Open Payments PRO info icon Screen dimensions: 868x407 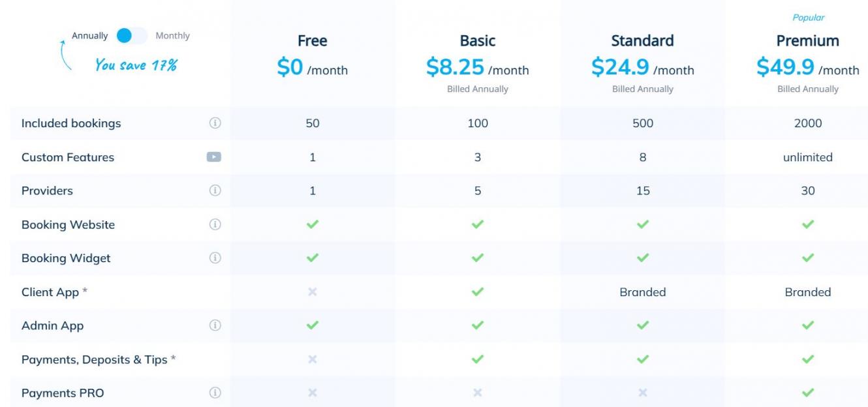[215, 393]
